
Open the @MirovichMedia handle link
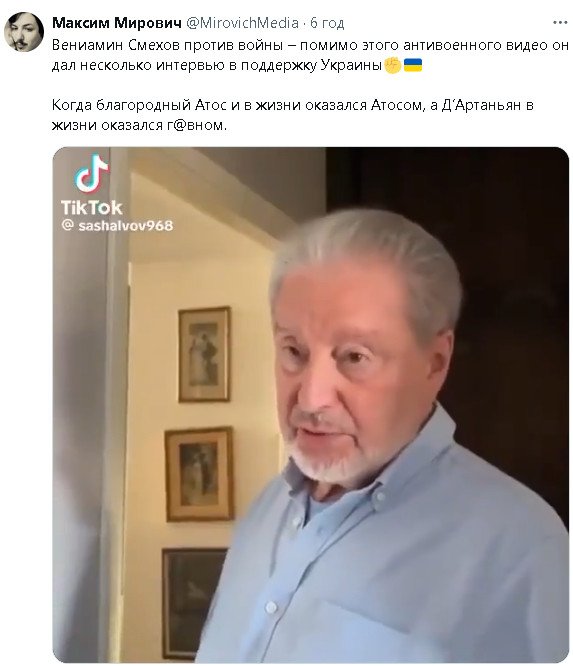pyautogui.click(x=243, y=23)
